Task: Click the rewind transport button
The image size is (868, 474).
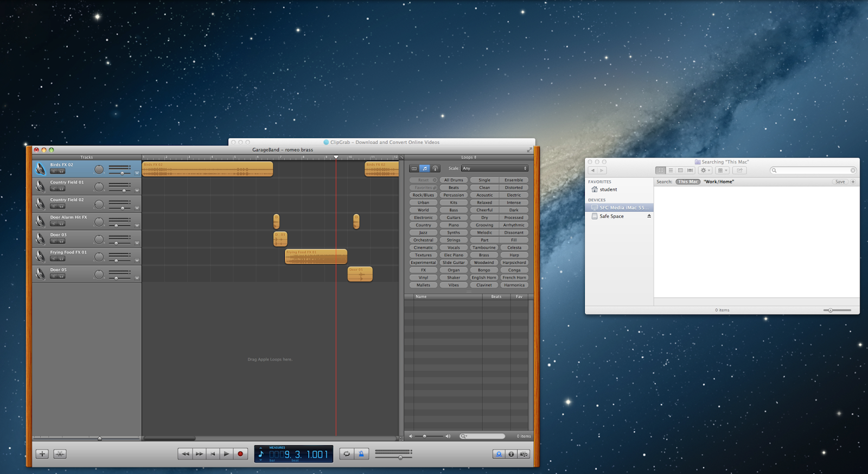Action: click(x=185, y=454)
